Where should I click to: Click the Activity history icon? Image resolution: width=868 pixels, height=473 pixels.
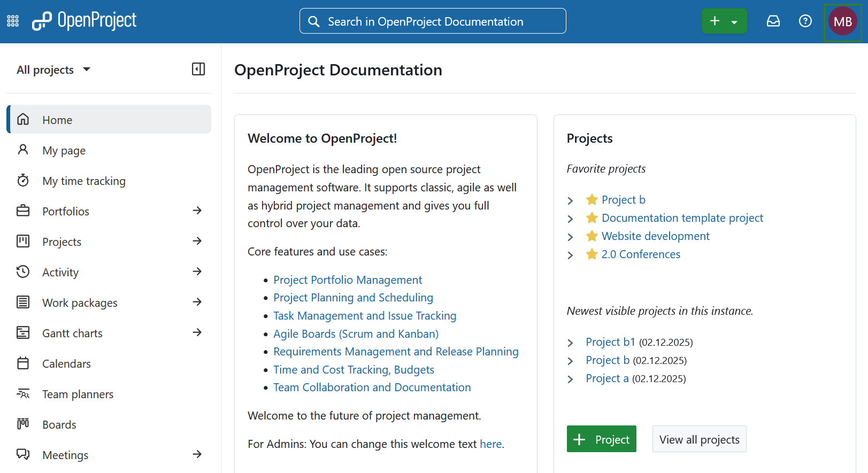click(23, 272)
